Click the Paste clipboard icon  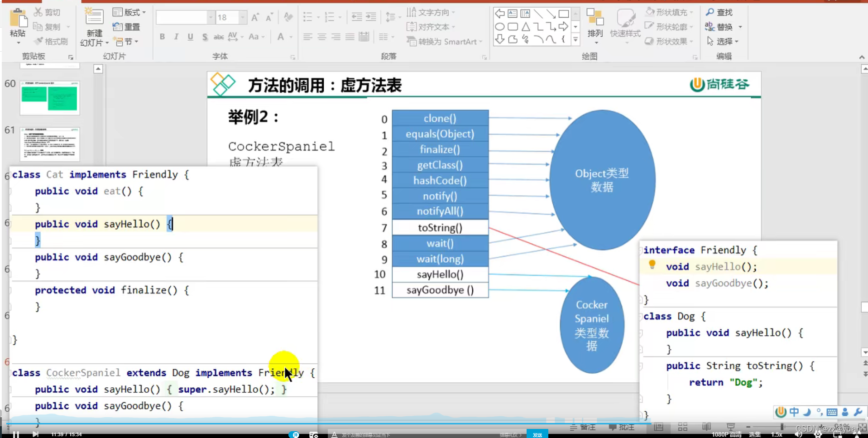click(x=18, y=18)
